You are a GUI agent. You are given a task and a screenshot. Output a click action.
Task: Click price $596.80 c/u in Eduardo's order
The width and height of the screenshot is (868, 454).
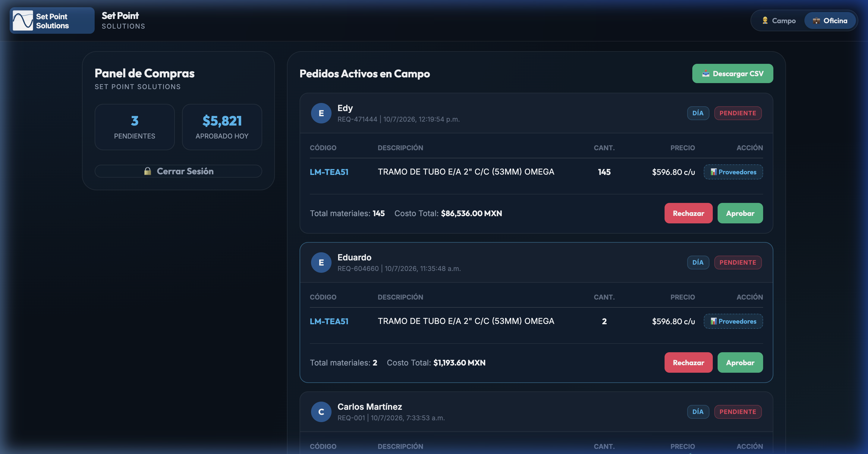(x=673, y=322)
